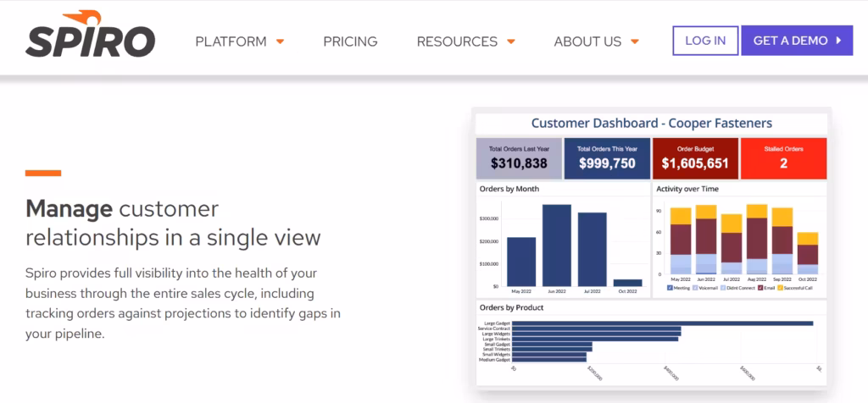Expand the ABOUT US dropdown arrow
This screenshot has width=868, height=403.
point(635,41)
